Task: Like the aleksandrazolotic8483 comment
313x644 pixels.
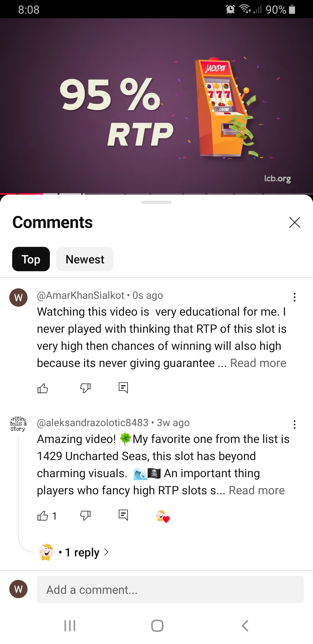Action: (43, 515)
